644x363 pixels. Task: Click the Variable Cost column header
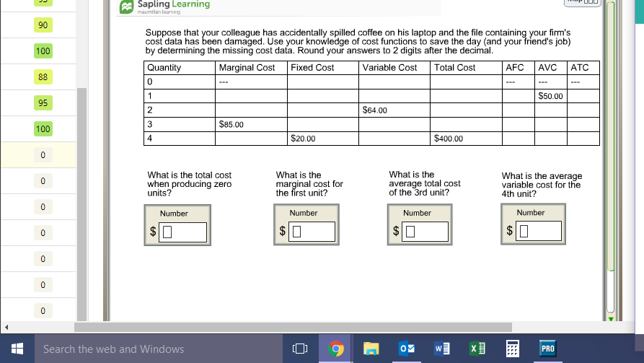394,68
